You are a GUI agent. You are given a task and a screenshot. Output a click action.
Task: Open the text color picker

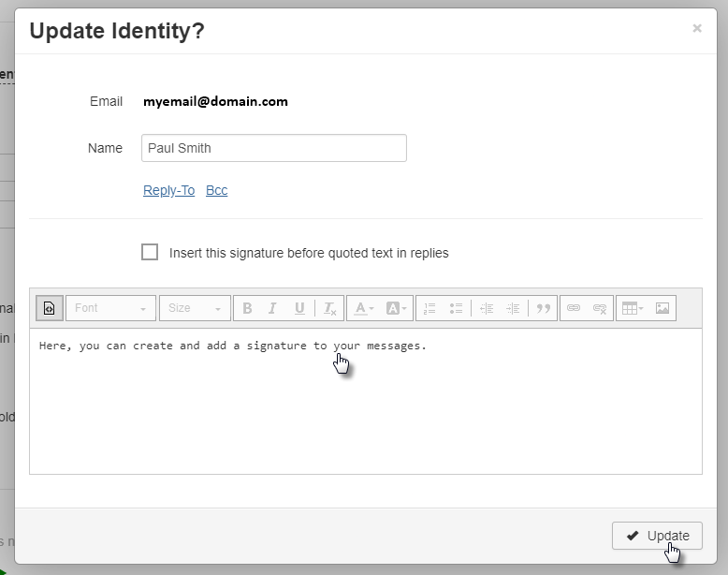(364, 308)
